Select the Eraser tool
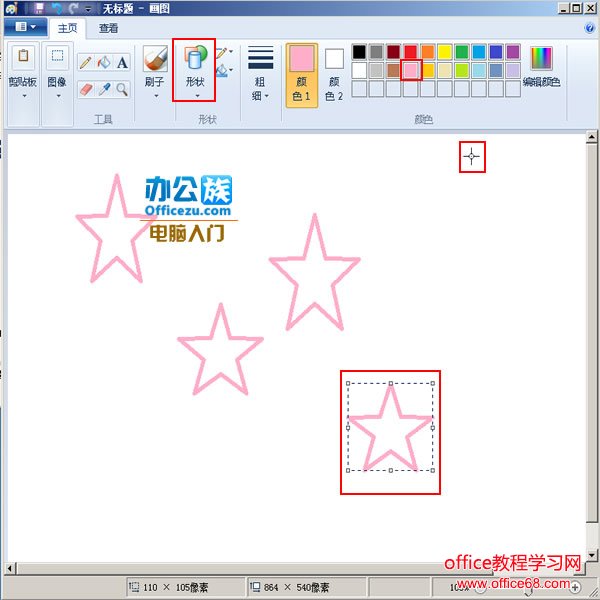This screenshot has width=600, height=600. 86,90
